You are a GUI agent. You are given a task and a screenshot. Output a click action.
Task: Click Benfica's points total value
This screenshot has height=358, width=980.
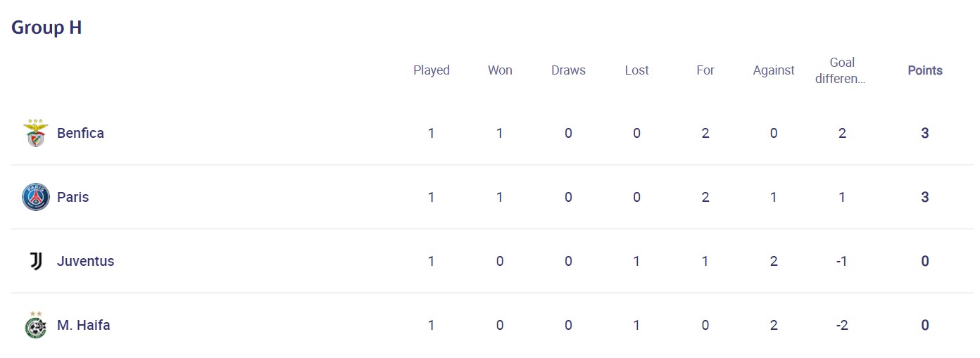coord(924,133)
